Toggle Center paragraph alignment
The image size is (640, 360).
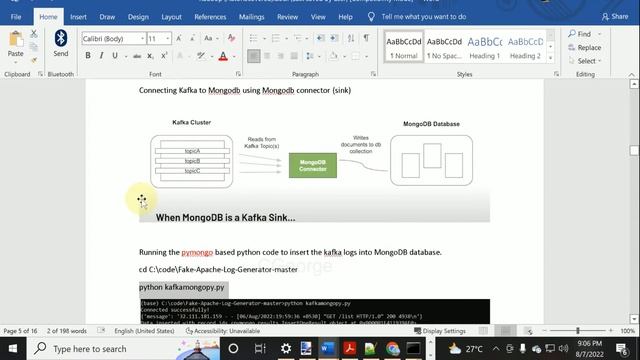point(267,56)
